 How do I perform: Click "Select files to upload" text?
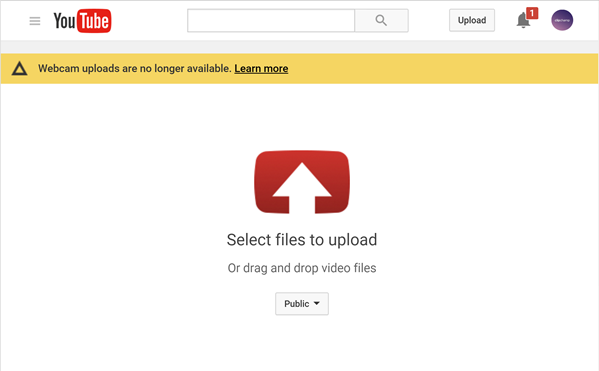302,240
